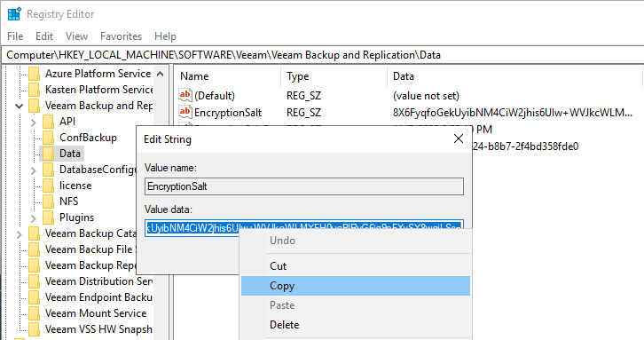The width and height of the screenshot is (644, 340).
Task: Select the Data folder icon
Action: click(48, 154)
